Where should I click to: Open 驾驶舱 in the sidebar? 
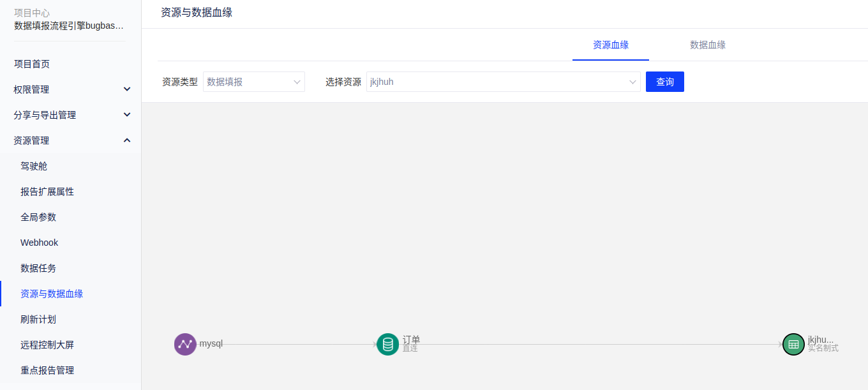34,166
